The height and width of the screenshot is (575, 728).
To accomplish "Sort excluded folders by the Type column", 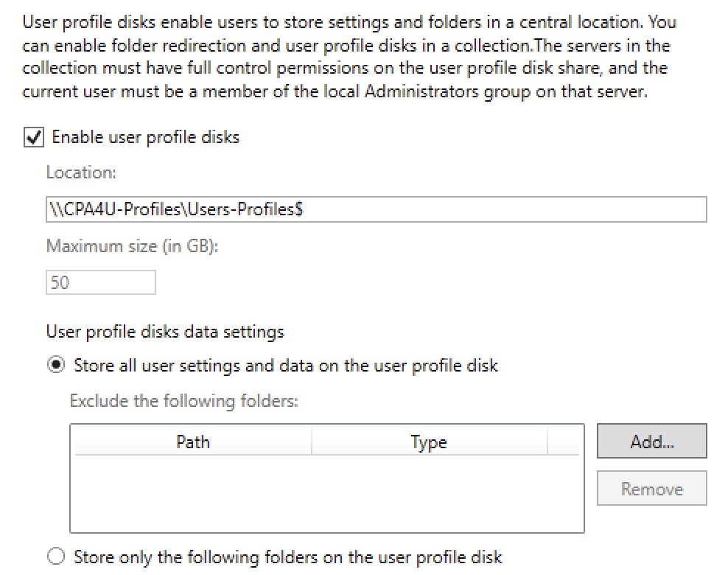I will tap(428, 442).
